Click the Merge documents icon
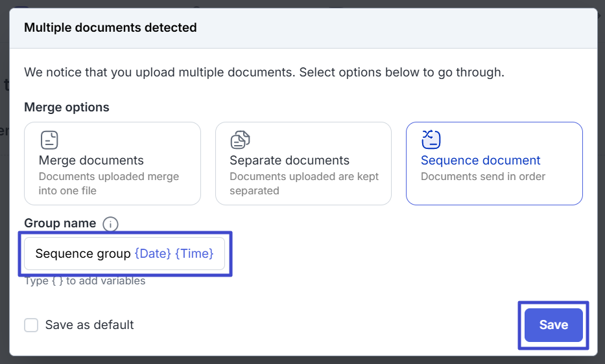The height and width of the screenshot is (364, 605). tap(49, 140)
